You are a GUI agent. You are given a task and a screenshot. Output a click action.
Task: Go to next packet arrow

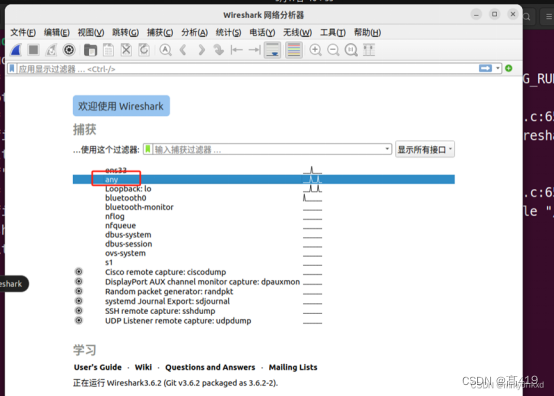[x=201, y=50]
